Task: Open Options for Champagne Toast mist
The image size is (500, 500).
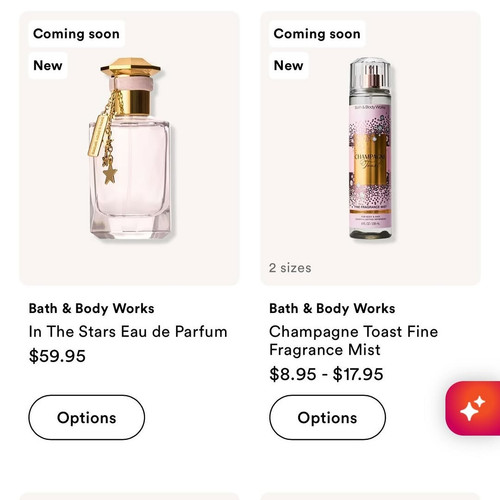Action: pyautogui.click(x=327, y=417)
